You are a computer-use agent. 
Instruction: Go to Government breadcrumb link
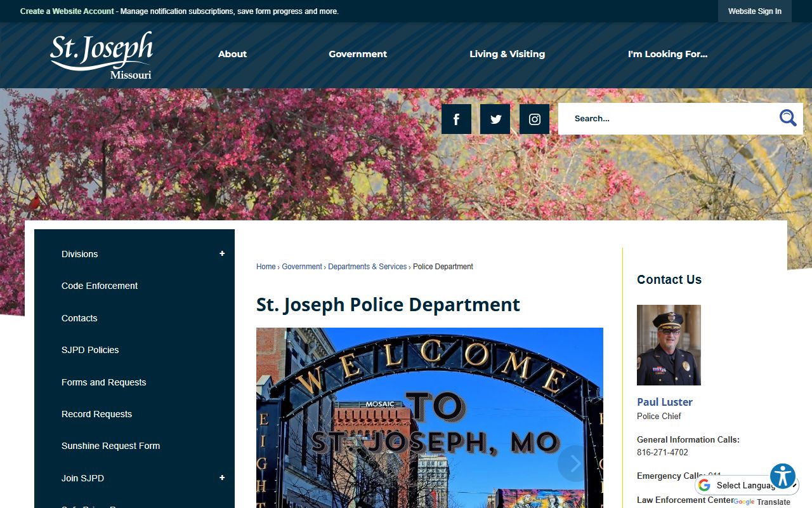point(302,267)
